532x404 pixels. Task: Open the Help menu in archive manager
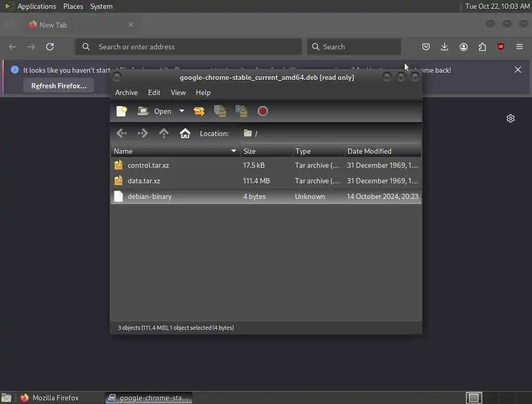[203, 92]
